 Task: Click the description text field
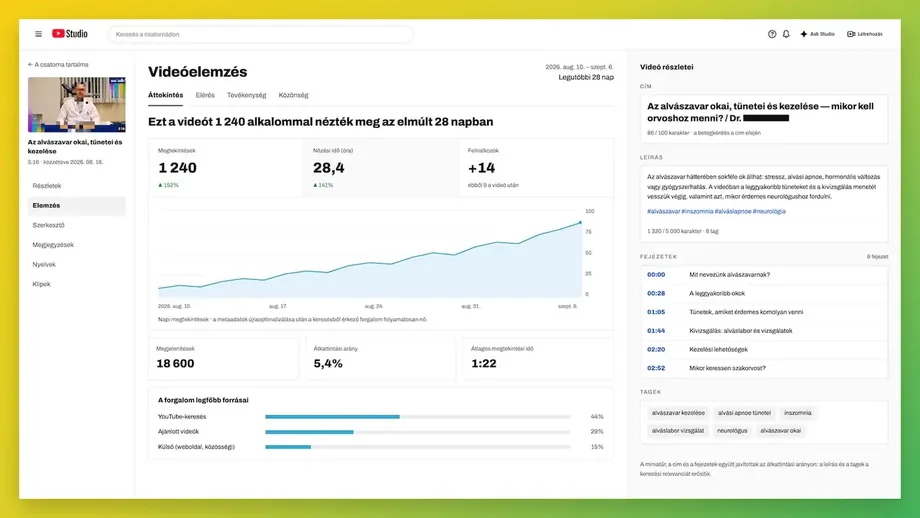pos(764,204)
